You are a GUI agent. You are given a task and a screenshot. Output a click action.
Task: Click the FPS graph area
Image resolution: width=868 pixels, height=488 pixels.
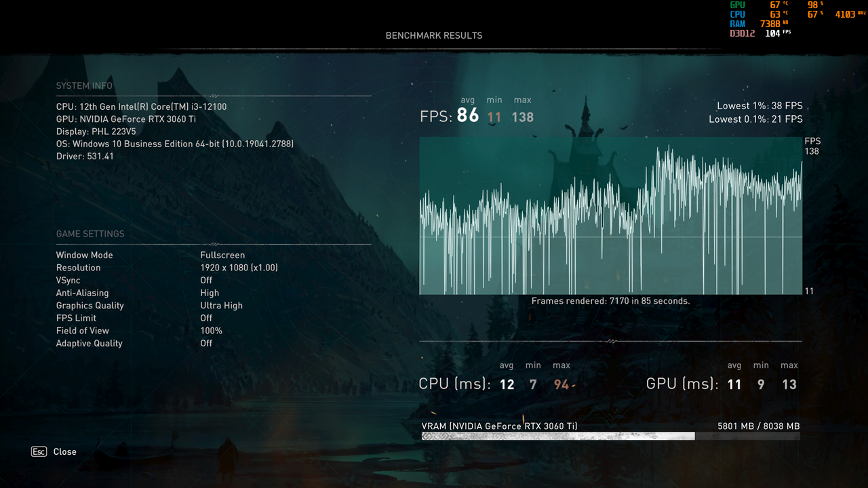[610, 216]
